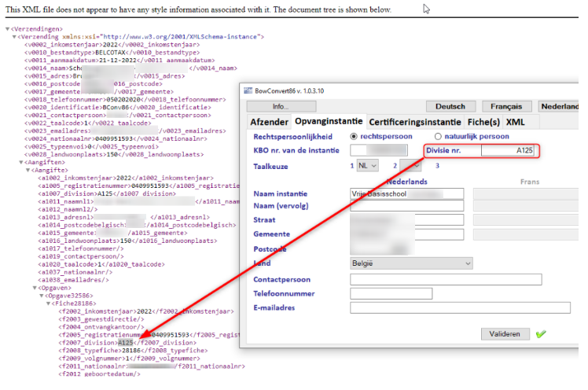Image resolution: width=588 pixels, height=390 pixels.
Task: Open the Fiche(s) tab
Action: (x=483, y=122)
